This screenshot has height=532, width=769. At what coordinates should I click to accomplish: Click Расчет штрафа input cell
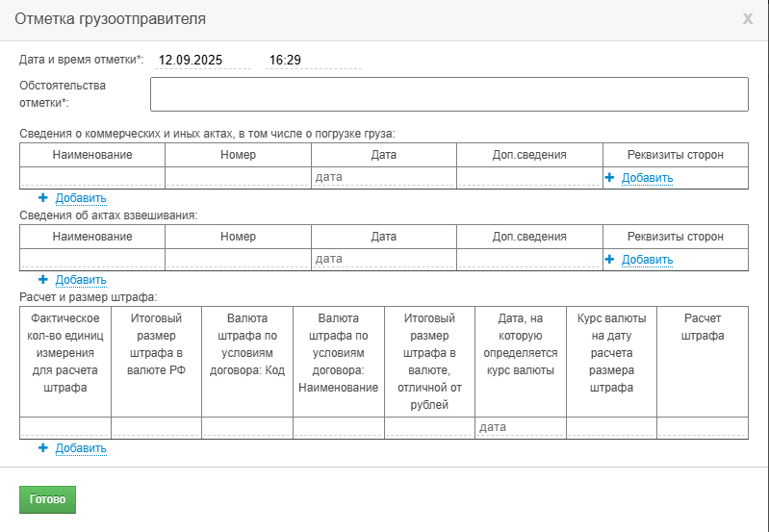703,427
